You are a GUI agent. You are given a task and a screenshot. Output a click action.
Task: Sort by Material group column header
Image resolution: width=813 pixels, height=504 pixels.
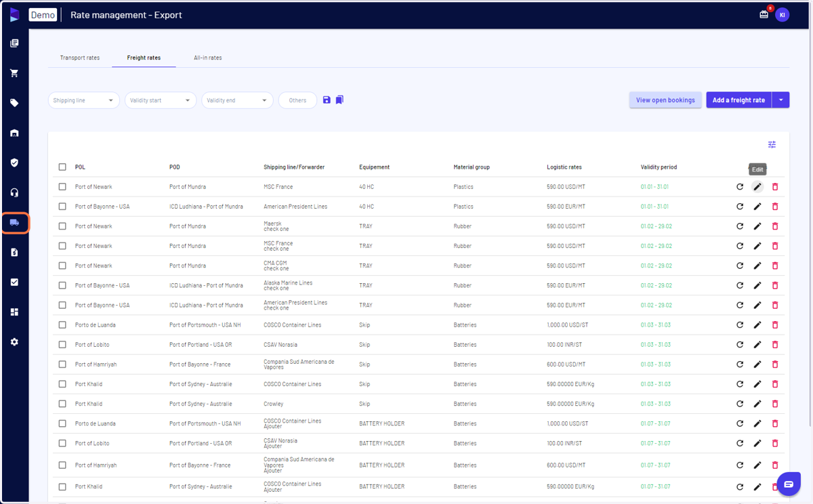pyautogui.click(x=472, y=167)
